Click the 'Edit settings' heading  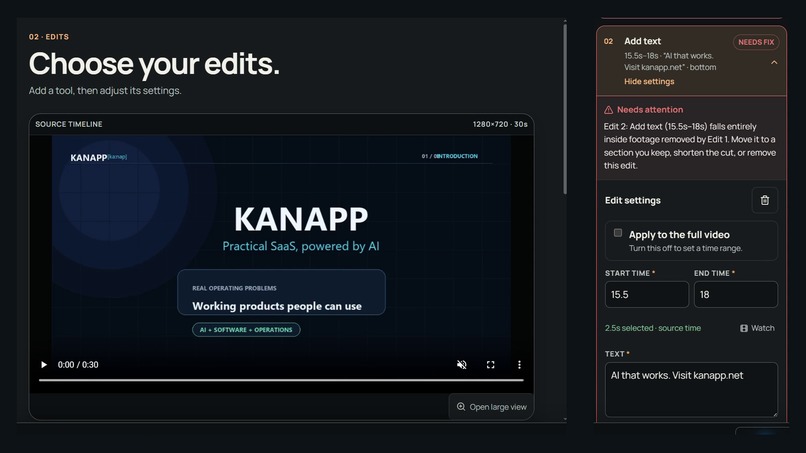point(633,201)
